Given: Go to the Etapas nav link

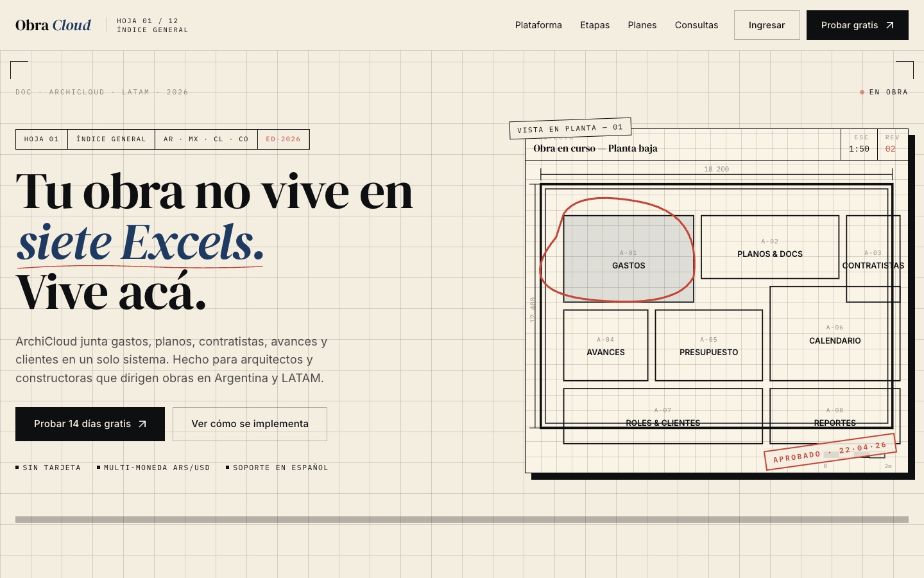Looking at the screenshot, I should click(x=595, y=25).
